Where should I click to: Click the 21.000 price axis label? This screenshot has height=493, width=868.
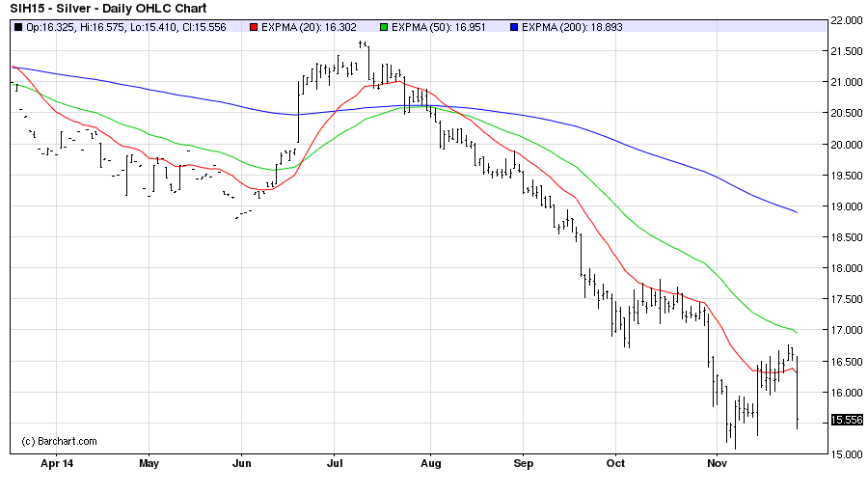point(847,83)
